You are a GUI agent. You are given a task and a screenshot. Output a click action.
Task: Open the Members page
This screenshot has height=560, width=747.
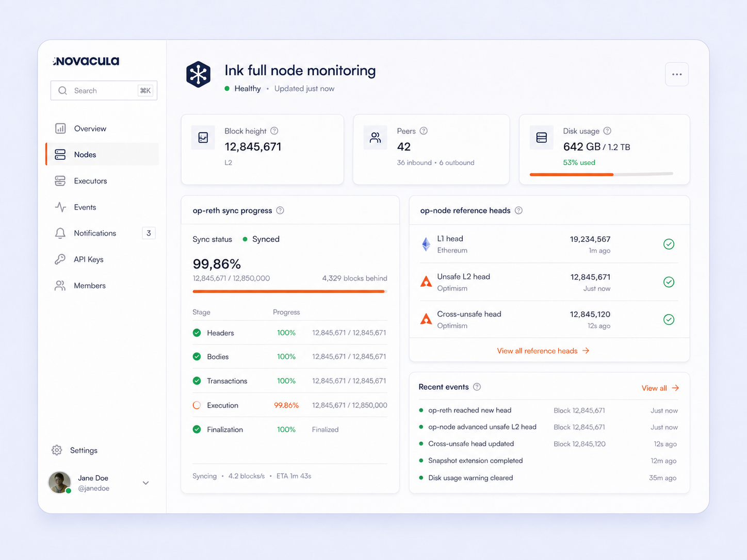click(102, 286)
